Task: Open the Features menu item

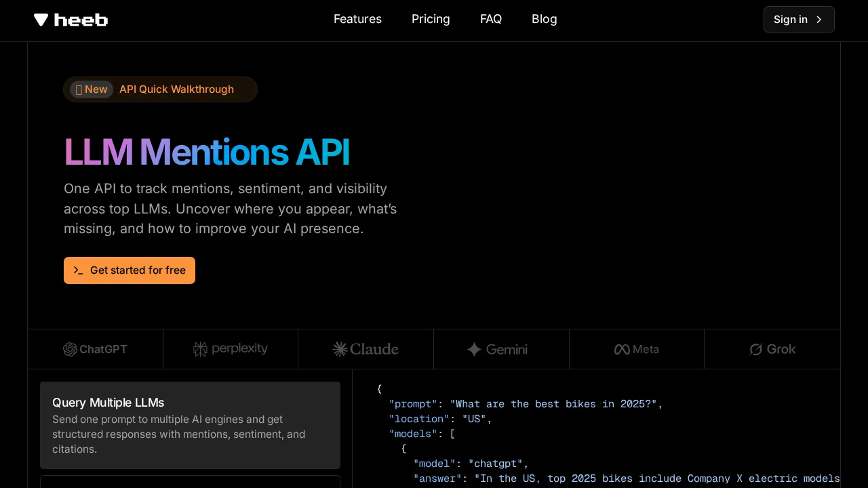Action: 357,19
